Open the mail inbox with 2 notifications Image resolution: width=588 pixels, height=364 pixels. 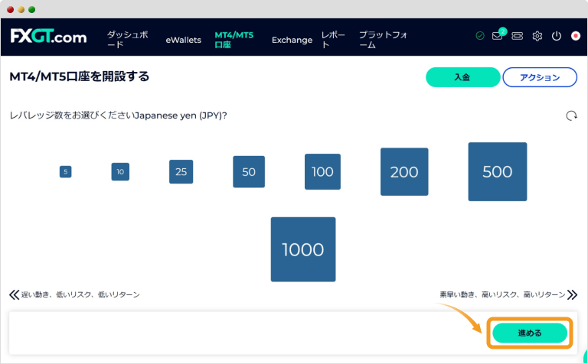(498, 35)
